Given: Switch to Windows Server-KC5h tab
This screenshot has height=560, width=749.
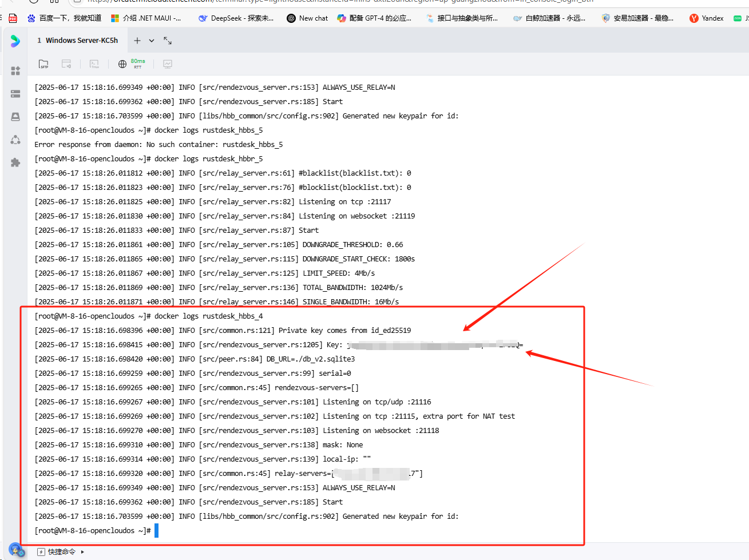Looking at the screenshot, I should [x=77, y=41].
